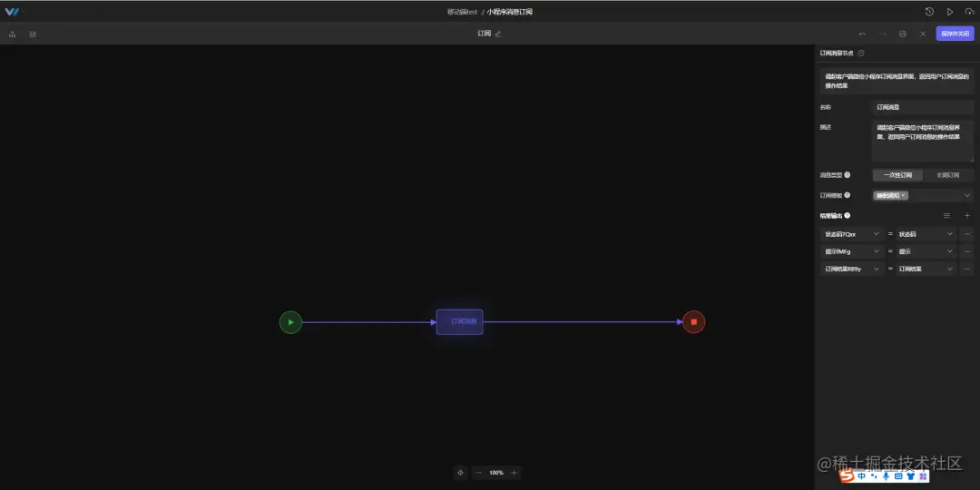Click the description textarea

click(923, 142)
